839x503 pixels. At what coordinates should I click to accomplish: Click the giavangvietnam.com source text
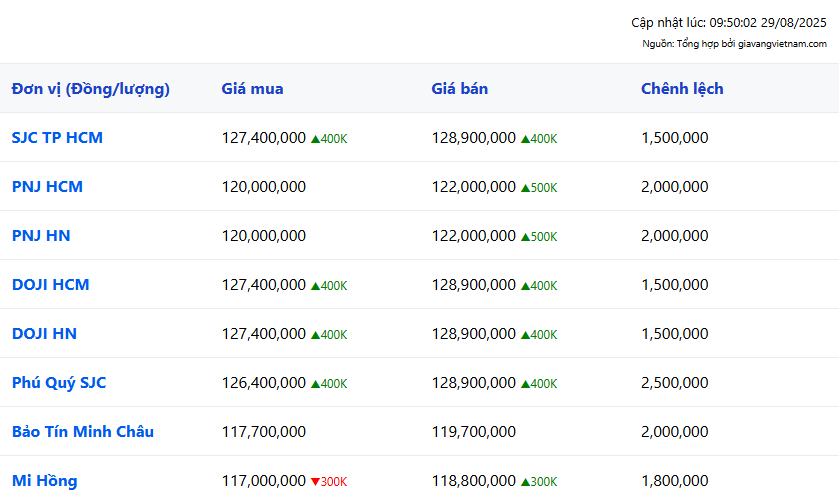click(x=782, y=44)
